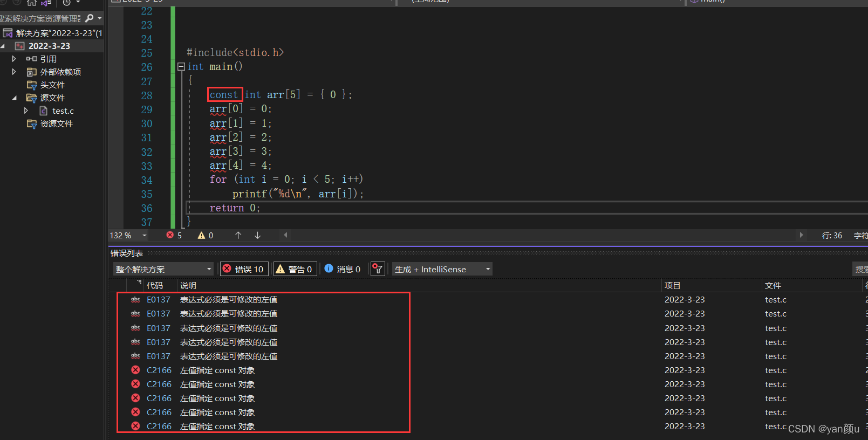Click the clock pending changes filter icon
Image resolution: width=868 pixels, height=440 pixels.
[x=67, y=3]
